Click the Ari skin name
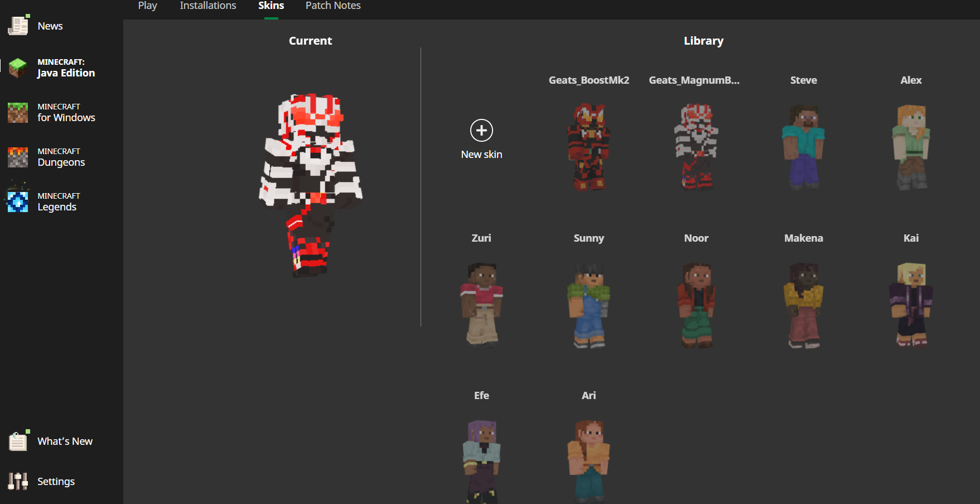This screenshot has width=980, height=504. click(x=589, y=396)
